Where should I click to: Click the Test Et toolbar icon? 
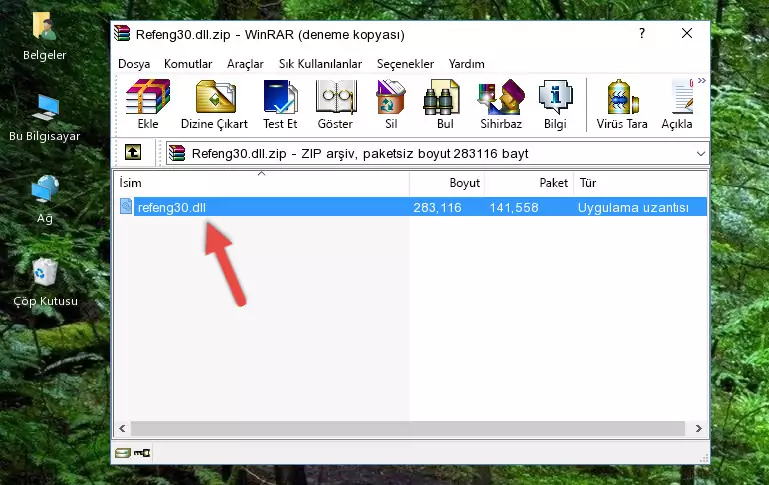pyautogui.click(x=280, y=97)
